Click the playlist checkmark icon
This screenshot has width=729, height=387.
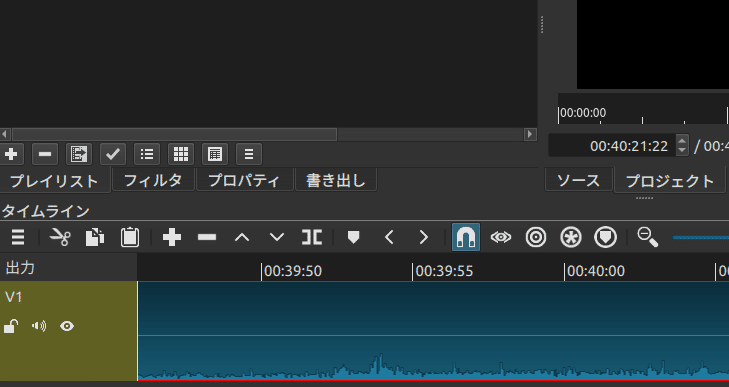pos(113,154)
